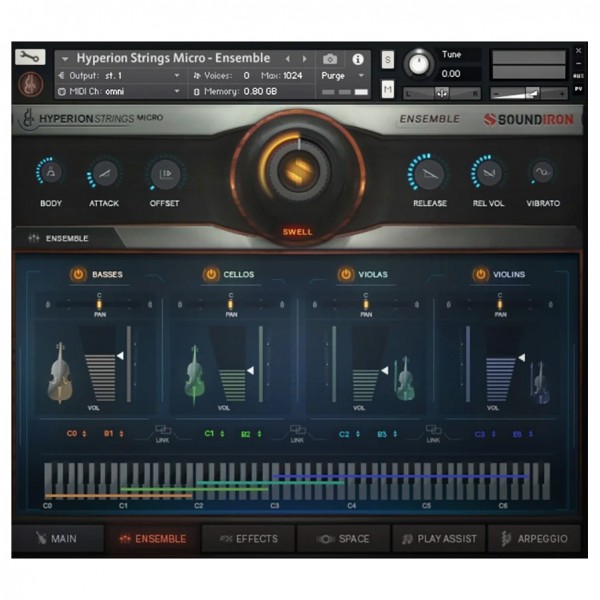
Task: Click the ENSEMBLE preset label in the header
Action: [x=430, y=119]
